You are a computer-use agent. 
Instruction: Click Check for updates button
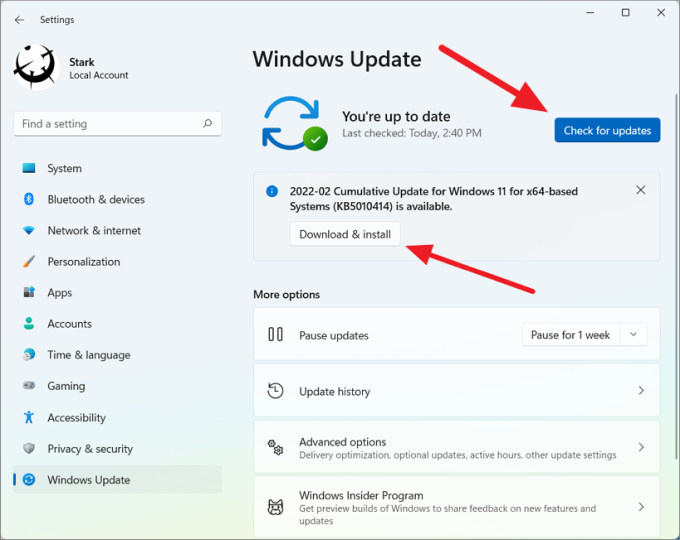(607, 130)
